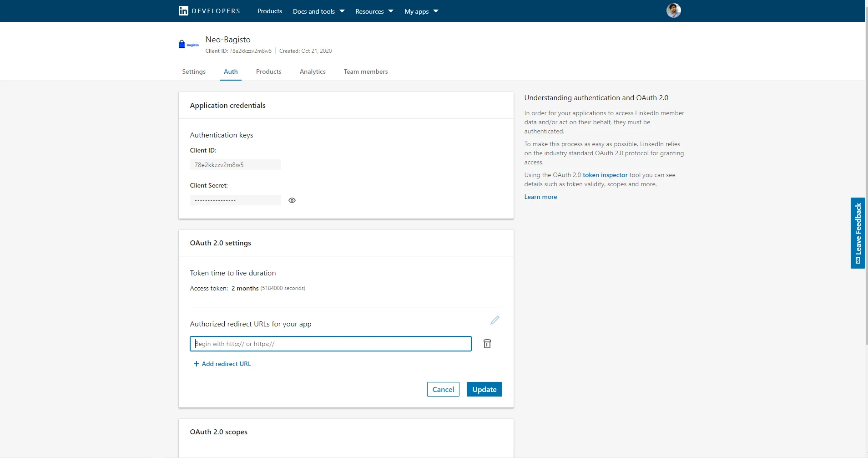Open the Leave Feedback side tab
Viewport: 868px width, 458px height.
pos(858,233)
